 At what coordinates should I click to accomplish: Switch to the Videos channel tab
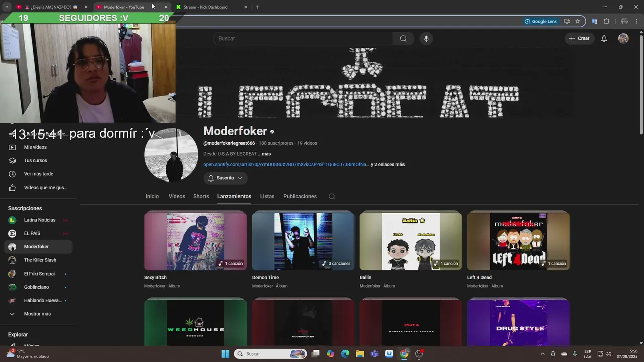[x=177, y=196]
